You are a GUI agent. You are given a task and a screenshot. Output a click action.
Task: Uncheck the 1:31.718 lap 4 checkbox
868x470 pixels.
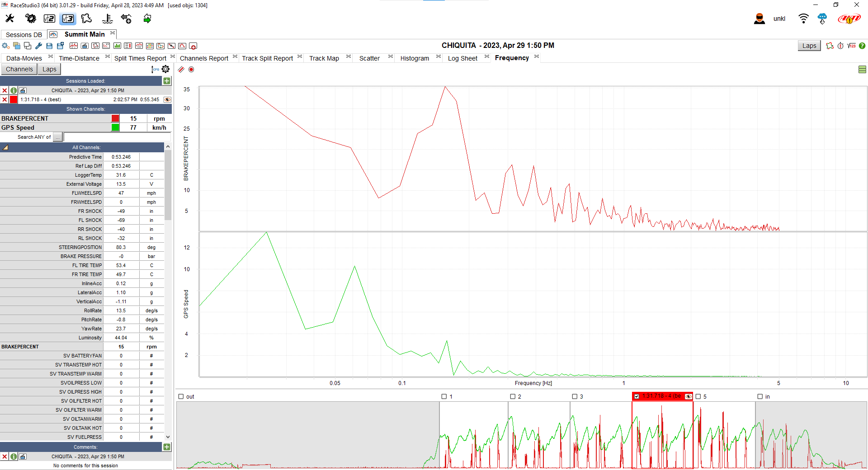click(637, 396)
